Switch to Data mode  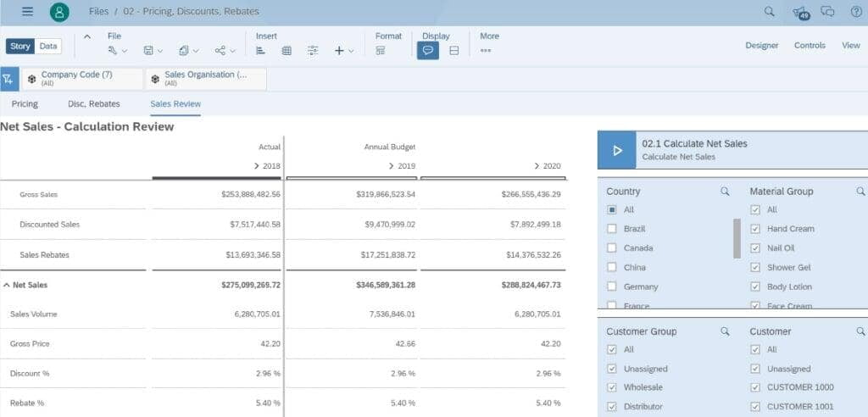coord(48,47)
